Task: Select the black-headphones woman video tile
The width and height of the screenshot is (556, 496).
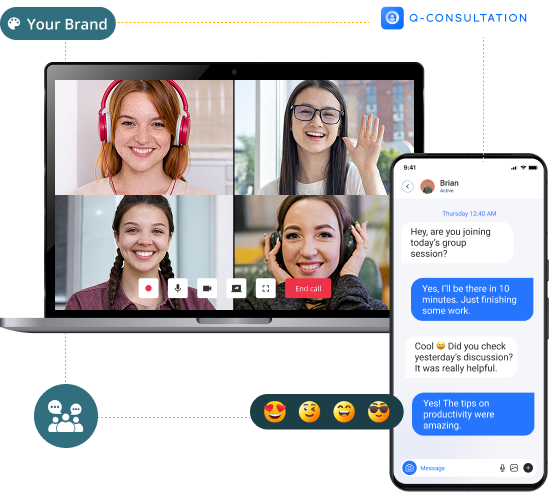Action: (312, 253)
